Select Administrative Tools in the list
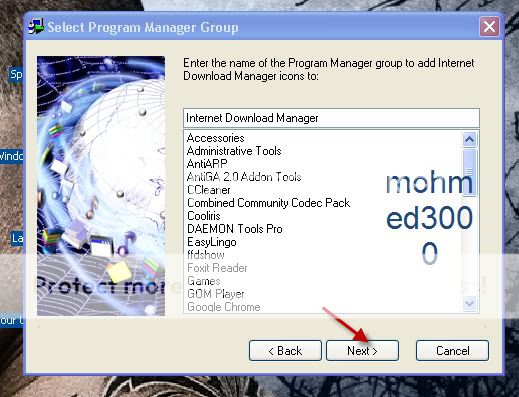The width and height of the screenshot is (519, 397). [234, 151]
